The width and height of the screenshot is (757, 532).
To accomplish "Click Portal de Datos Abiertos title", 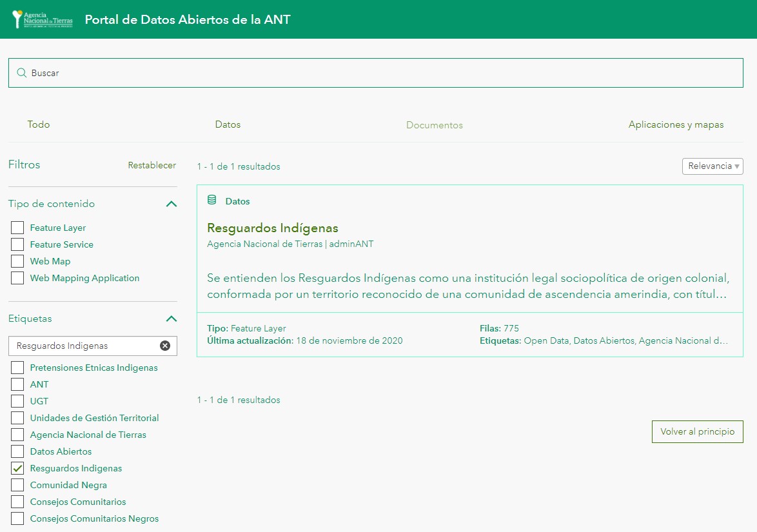I will pos(188,19).
